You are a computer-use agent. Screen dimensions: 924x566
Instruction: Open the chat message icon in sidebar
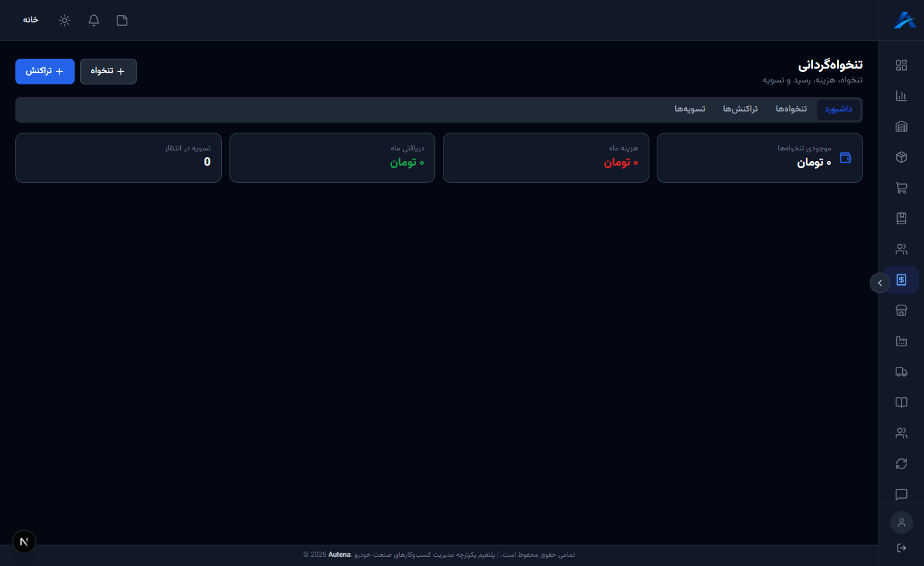[x=901, y=494]
